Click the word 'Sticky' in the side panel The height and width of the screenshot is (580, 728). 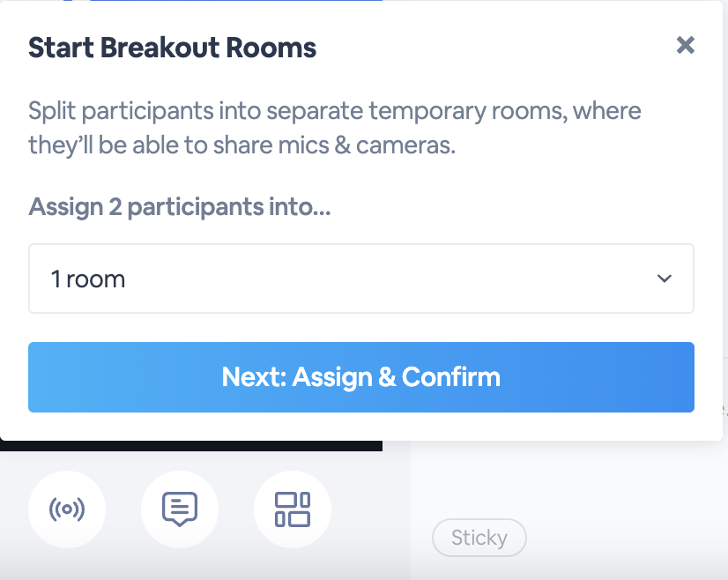click(479, 538)
